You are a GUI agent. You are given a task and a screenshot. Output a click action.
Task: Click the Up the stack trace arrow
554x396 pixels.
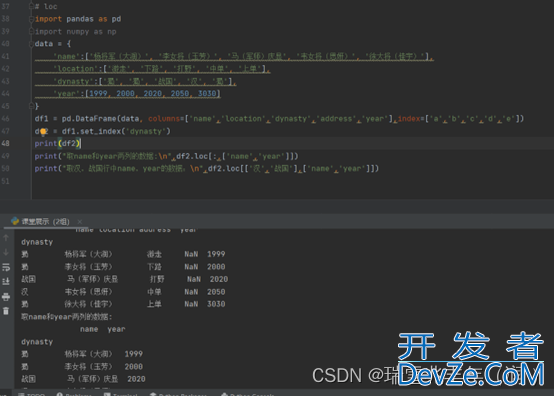click(6, 238)
